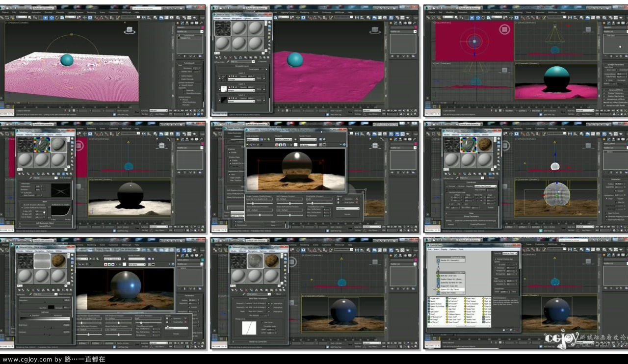
Task: Open Selected key dropdown in wireframe plane screenshot
Action: pyautogui.click(x=158, y=110)
